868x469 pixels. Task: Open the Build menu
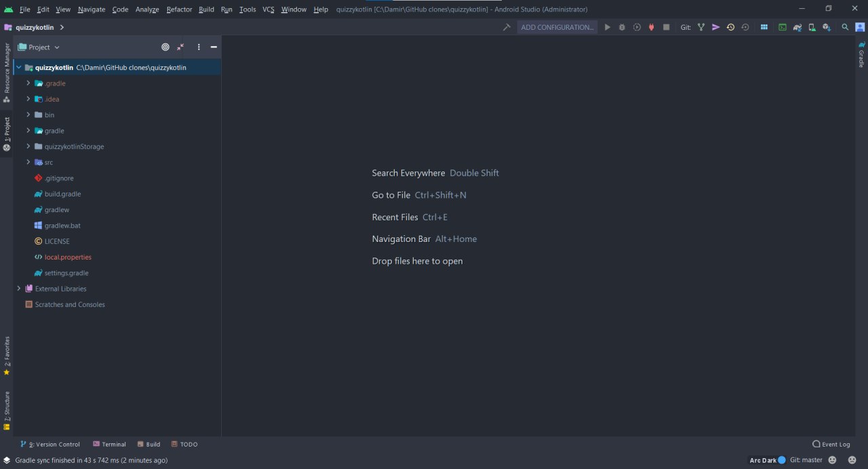tap(206, 9)
